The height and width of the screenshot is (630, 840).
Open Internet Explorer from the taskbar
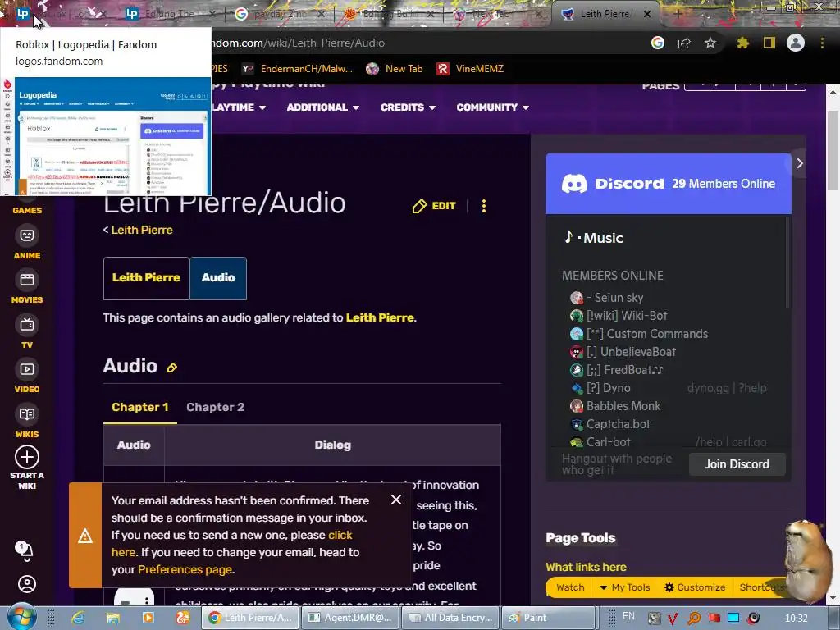78,618
